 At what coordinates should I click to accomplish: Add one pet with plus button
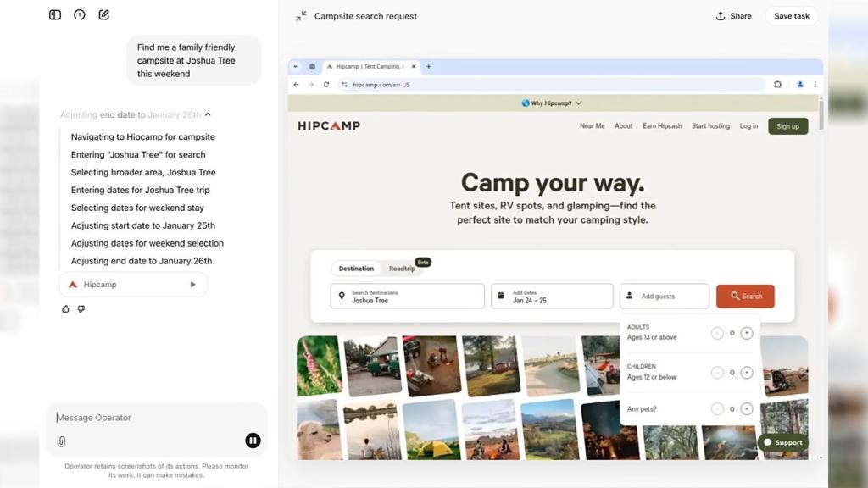(747, 409)
